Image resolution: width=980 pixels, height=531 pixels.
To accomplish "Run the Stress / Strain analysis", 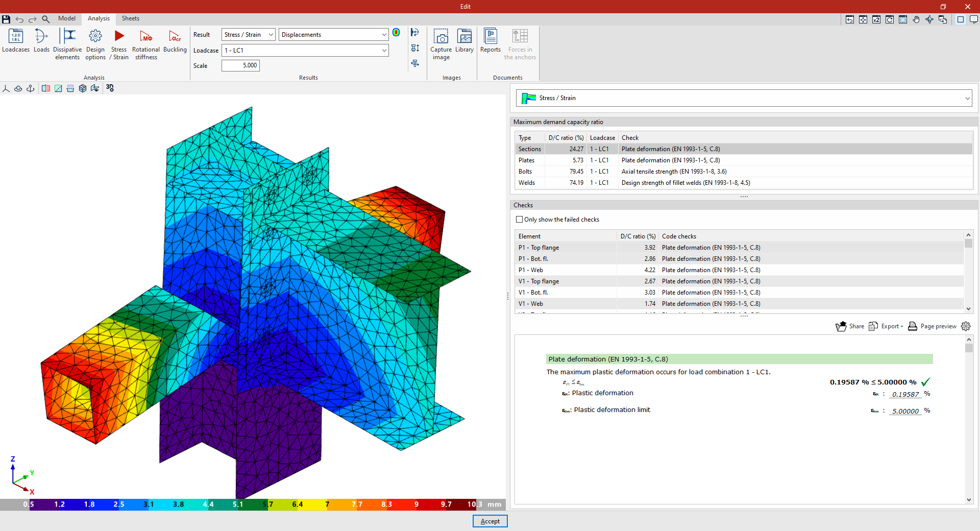I will pyautogui.click(x=119, y=44).
